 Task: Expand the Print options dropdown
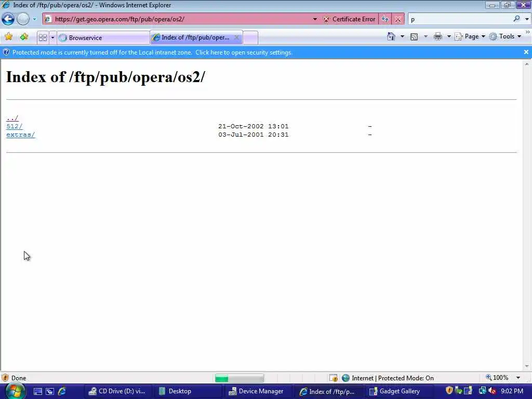click(x=448, y=36)
